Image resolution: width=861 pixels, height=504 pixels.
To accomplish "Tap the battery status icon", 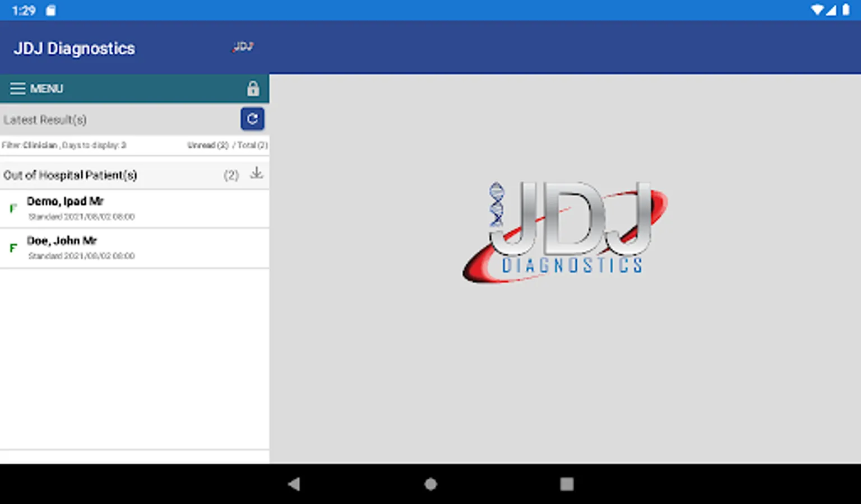I will tap(846, 10).
